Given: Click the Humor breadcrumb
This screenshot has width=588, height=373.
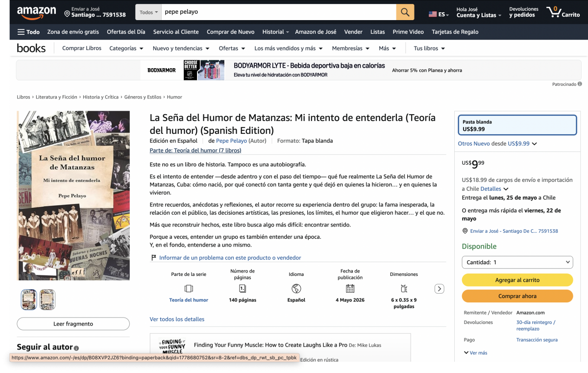Looking at the screenshot, I should coord(174,97).
